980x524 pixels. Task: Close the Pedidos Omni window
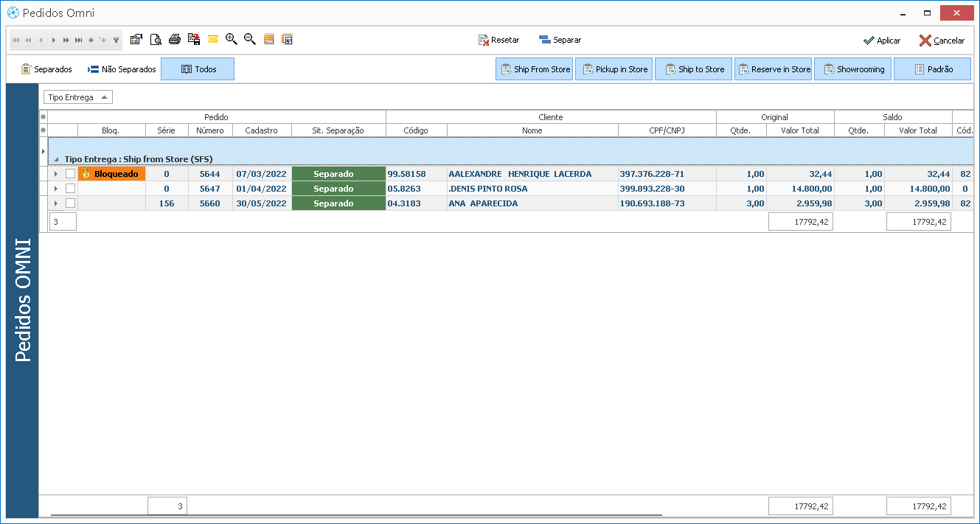click(x=956, y=13)
